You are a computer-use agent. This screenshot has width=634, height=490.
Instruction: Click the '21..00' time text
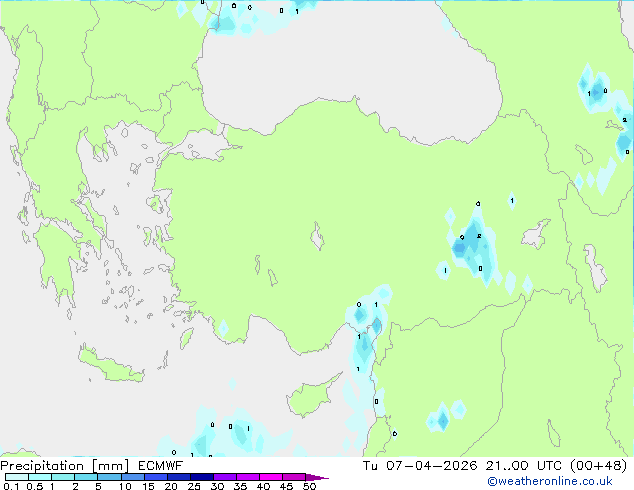507,466
